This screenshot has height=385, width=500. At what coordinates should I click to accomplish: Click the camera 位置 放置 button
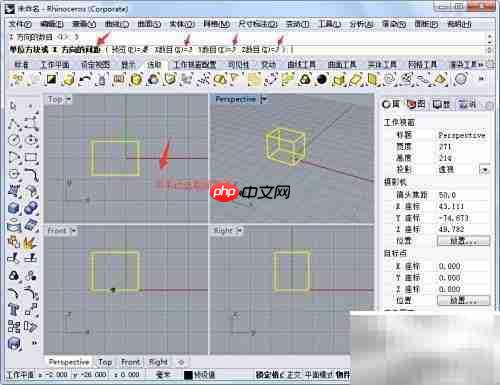pyautogui.click(x=463, y=241)
